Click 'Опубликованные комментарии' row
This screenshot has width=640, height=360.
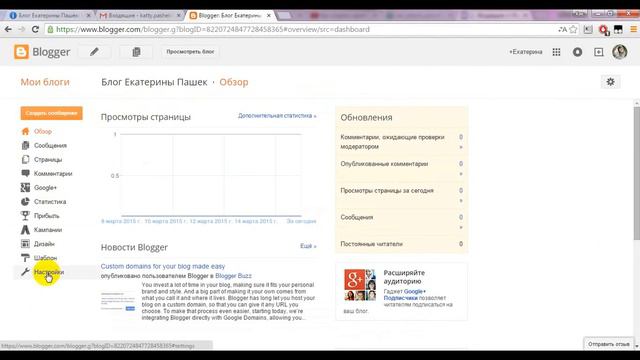402,168
